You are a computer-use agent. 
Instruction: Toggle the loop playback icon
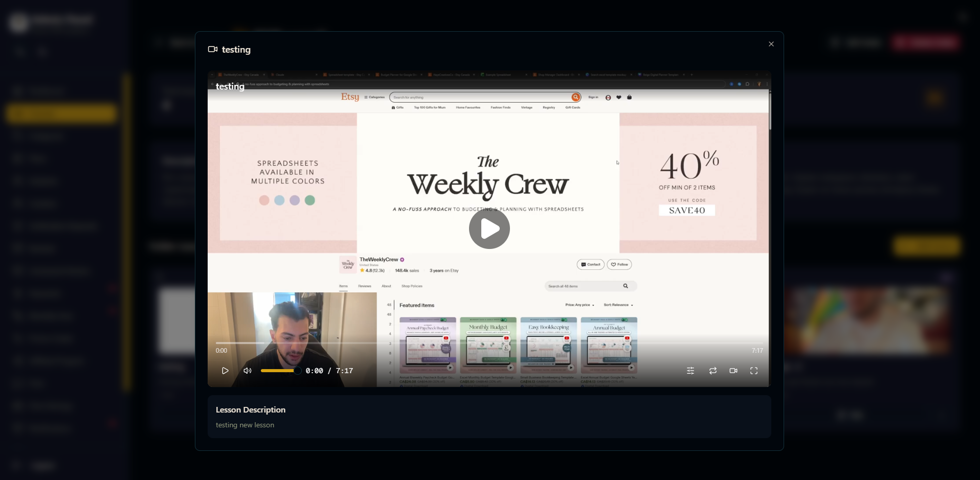713,371
